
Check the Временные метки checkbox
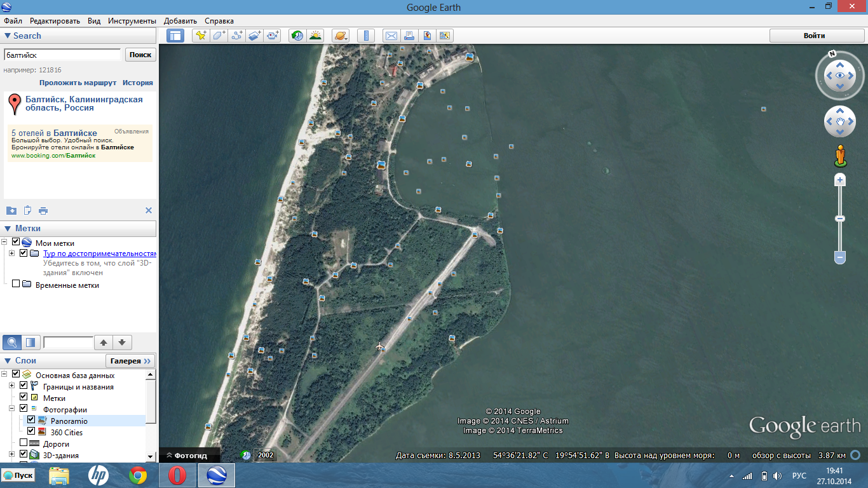pos(16,285)
